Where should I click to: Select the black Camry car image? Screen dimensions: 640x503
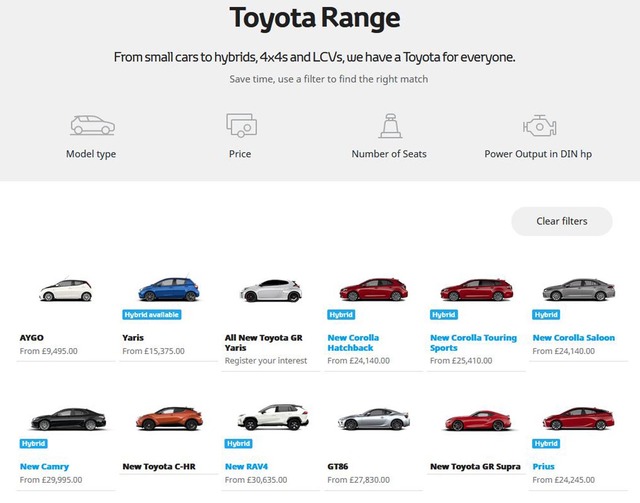tap(68, 419)
